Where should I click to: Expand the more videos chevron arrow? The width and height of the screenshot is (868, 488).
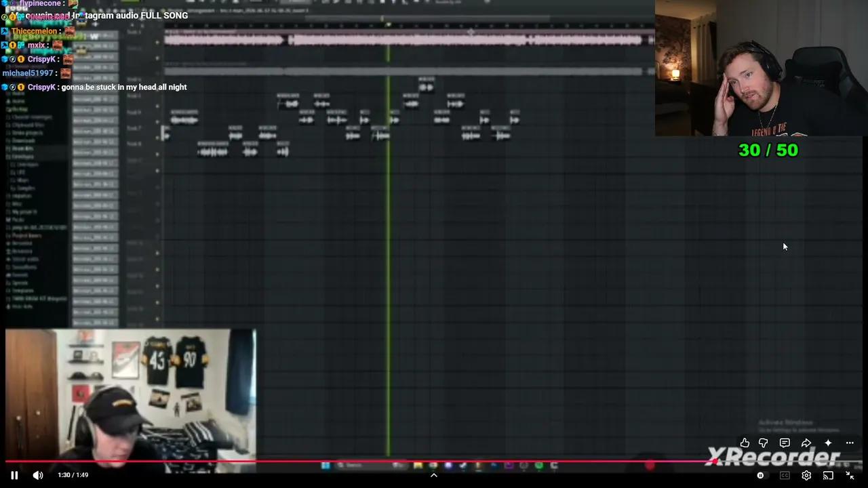tap(434, 475)
